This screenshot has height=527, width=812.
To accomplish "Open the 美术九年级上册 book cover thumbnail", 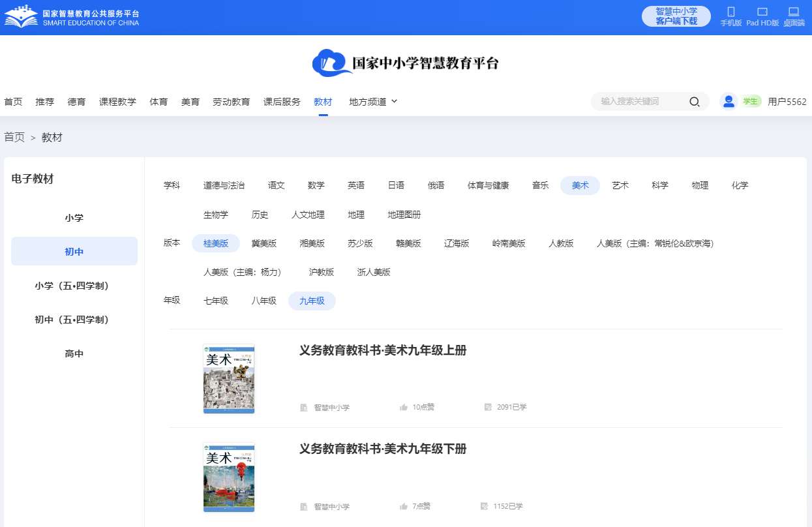I will tap(229, 379).
